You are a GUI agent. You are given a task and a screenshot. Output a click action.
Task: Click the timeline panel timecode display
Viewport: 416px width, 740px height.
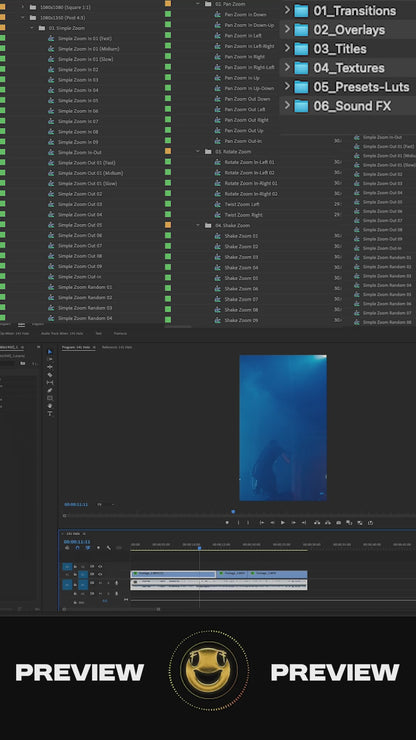click(x=77, y=542)
